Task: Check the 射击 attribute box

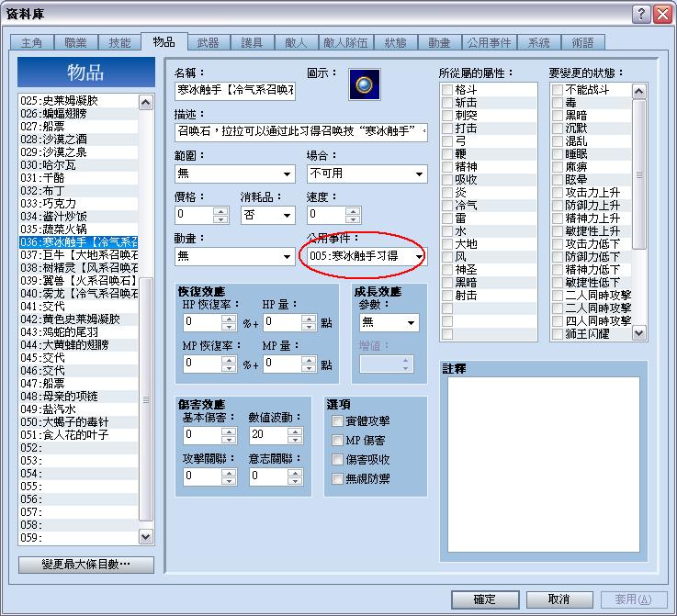Action: (447, 296)
